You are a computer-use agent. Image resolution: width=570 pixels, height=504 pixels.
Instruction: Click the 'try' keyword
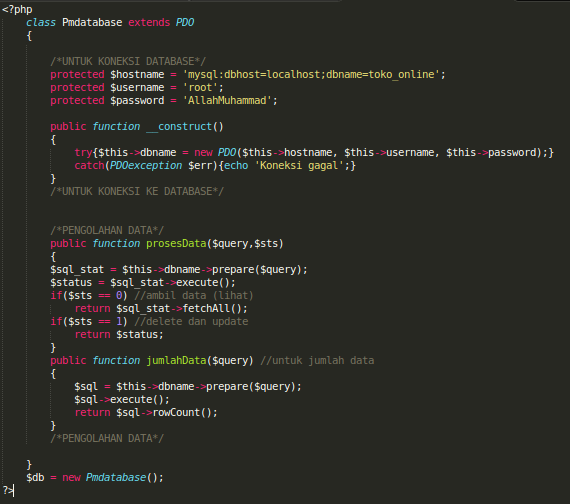click(x=83, y=153)
